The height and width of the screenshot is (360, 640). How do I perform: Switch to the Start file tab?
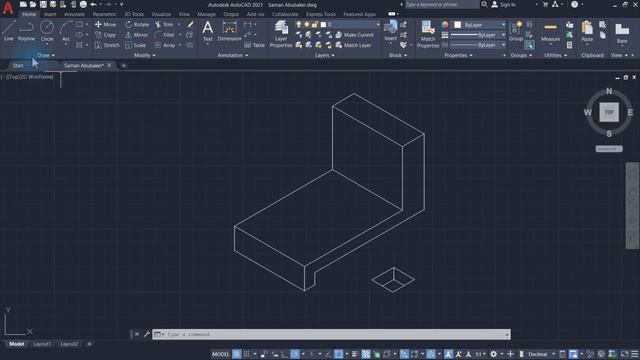pos(18,65)
